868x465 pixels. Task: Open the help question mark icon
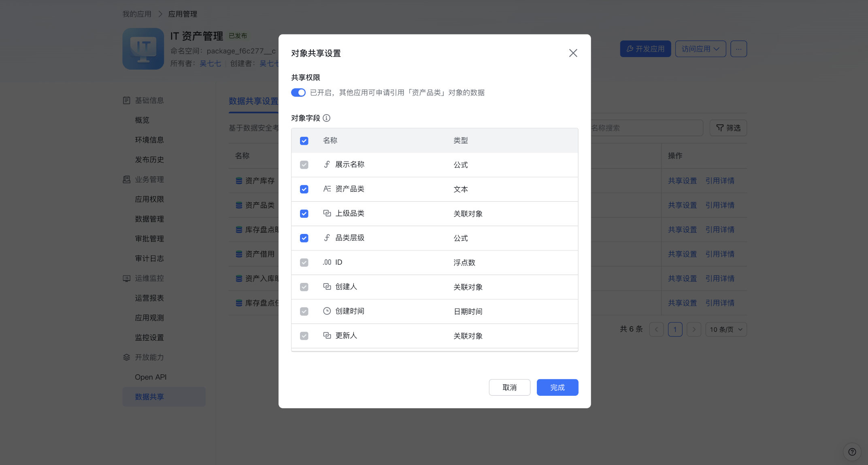click(x=852, y=452)
